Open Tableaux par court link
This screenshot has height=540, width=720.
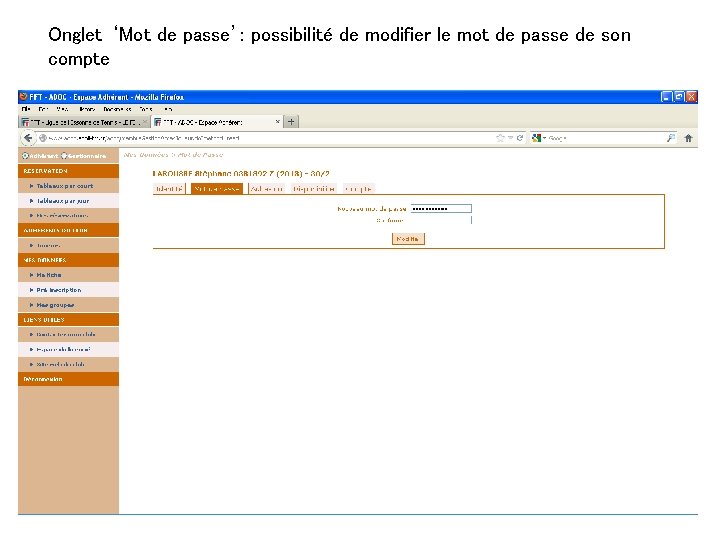(65, 186)
